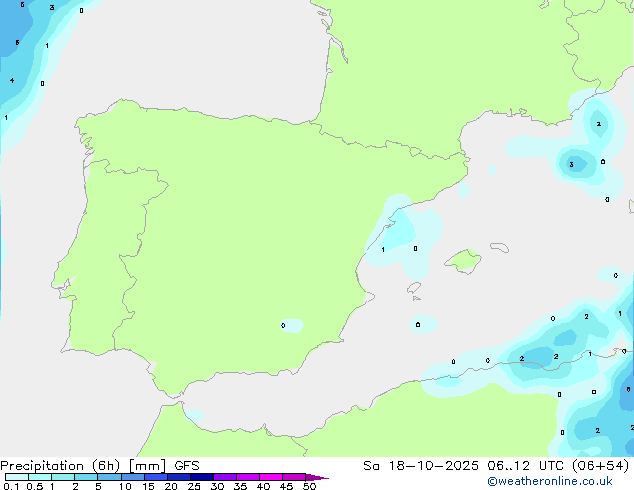Click the '0.5' legend label

[35, 486]
